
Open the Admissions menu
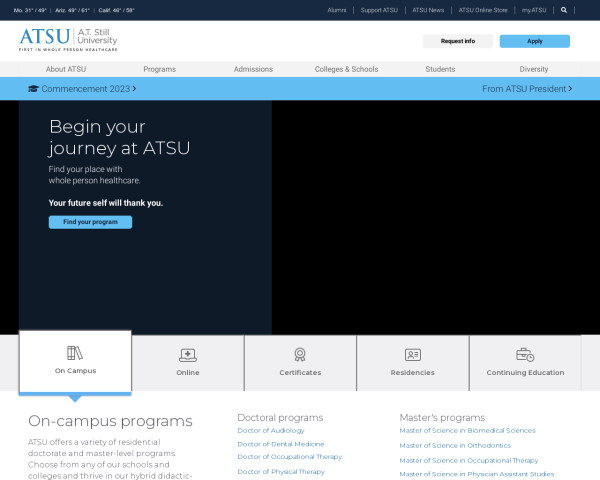(253, 69)
